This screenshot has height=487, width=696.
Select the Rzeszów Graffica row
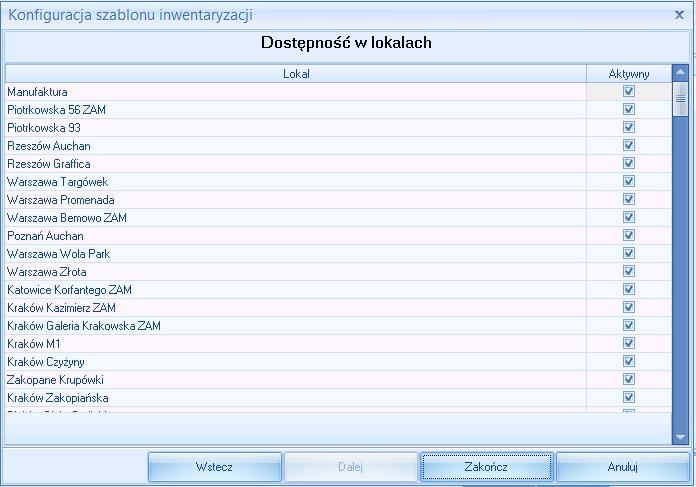pyautogui.click(x=338, y=163)
